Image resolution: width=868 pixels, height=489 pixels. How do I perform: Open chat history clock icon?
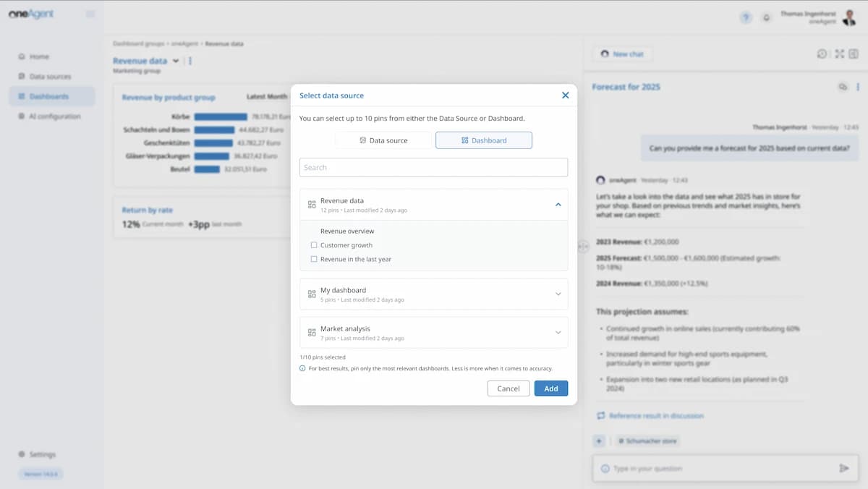(x=822, y=54)
